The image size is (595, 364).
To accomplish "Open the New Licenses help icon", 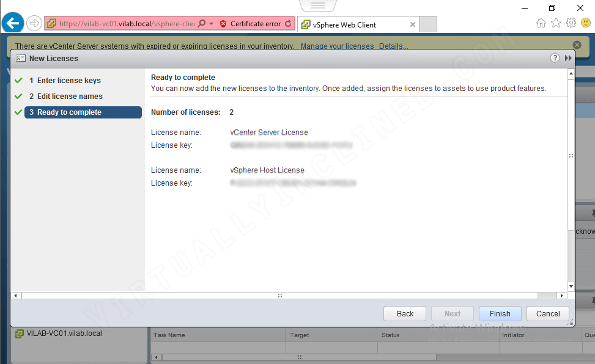I will tap(555, 58).
